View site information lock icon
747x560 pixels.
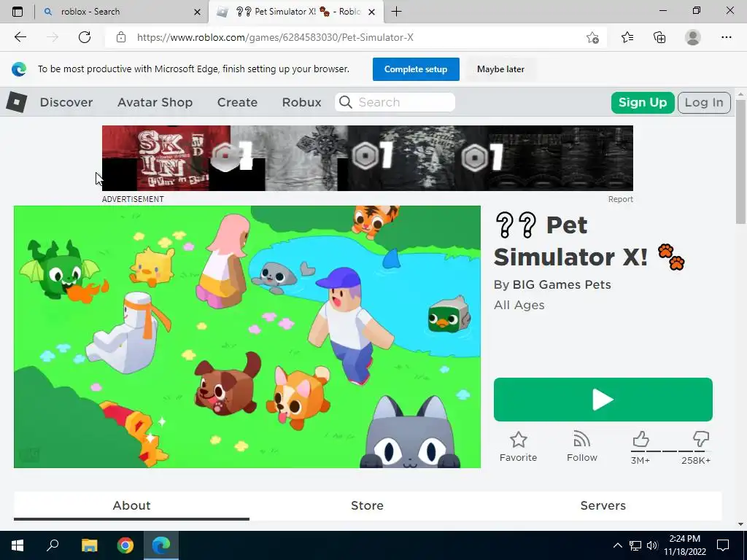[x=121, y=37]
